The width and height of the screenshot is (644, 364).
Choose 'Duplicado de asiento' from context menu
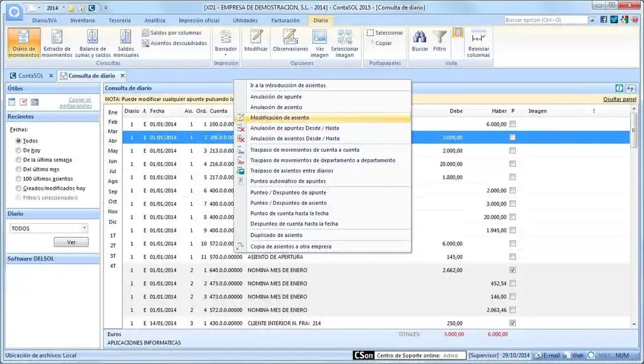tap(276, 235)
